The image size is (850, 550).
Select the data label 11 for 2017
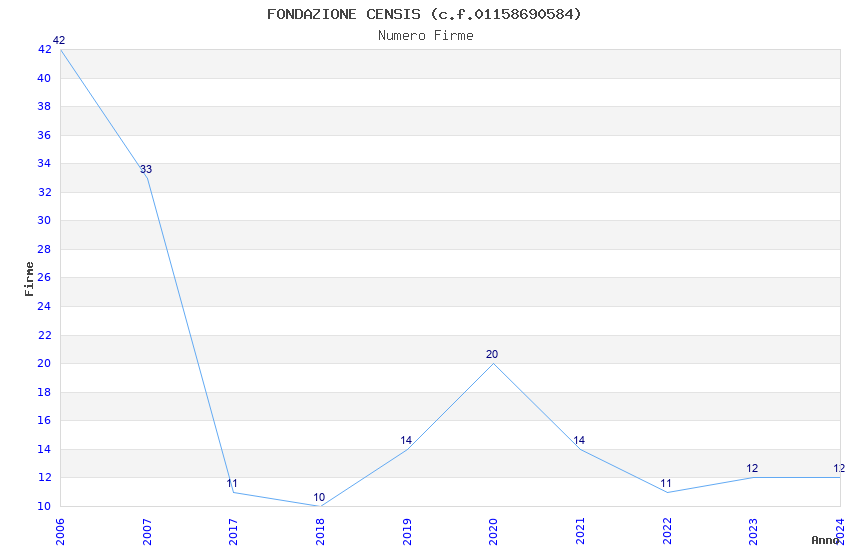click(x=232, y=483)
